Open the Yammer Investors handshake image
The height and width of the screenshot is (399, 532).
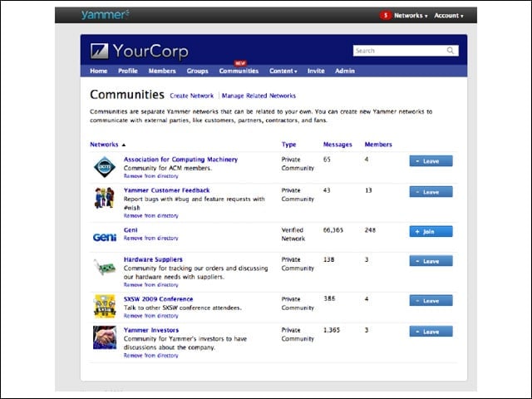[x=105, y=337]
